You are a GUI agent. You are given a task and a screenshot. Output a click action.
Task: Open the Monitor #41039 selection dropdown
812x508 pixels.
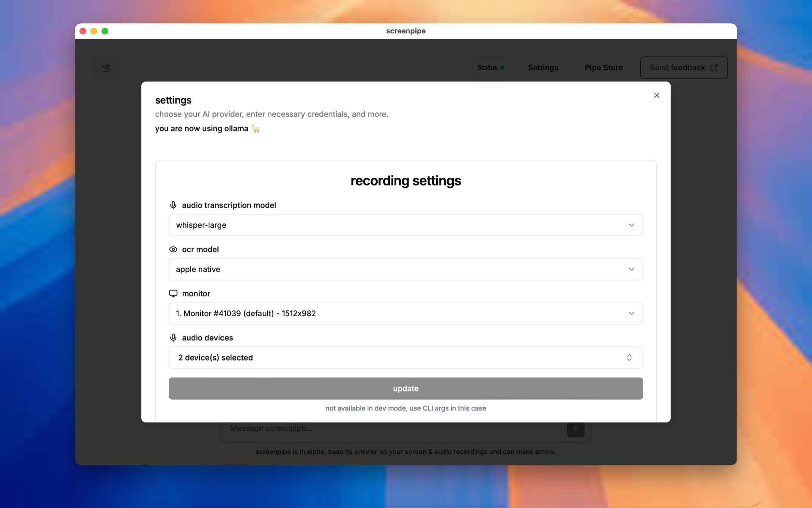[x=406, y=314]
